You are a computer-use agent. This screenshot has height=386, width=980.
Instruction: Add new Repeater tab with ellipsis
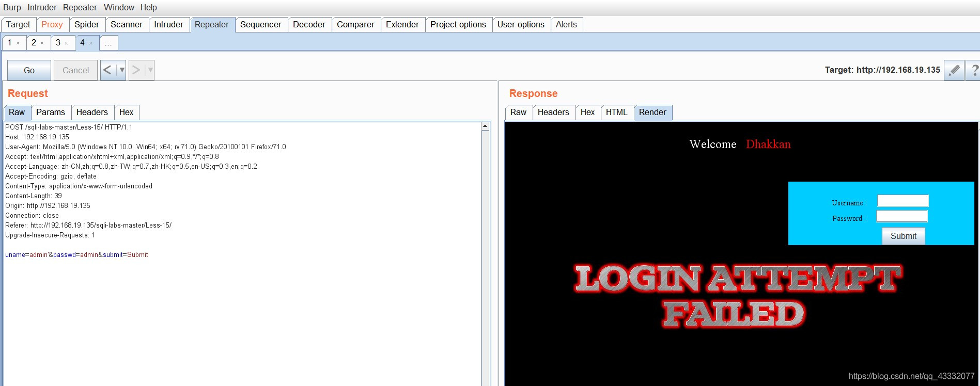pos(108,43)
